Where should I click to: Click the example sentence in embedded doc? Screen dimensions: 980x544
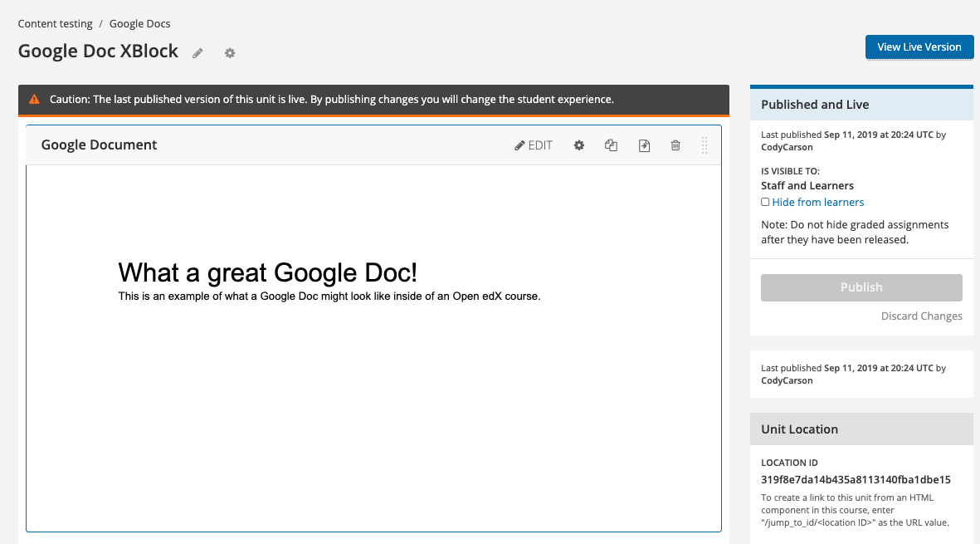[329, 297]
